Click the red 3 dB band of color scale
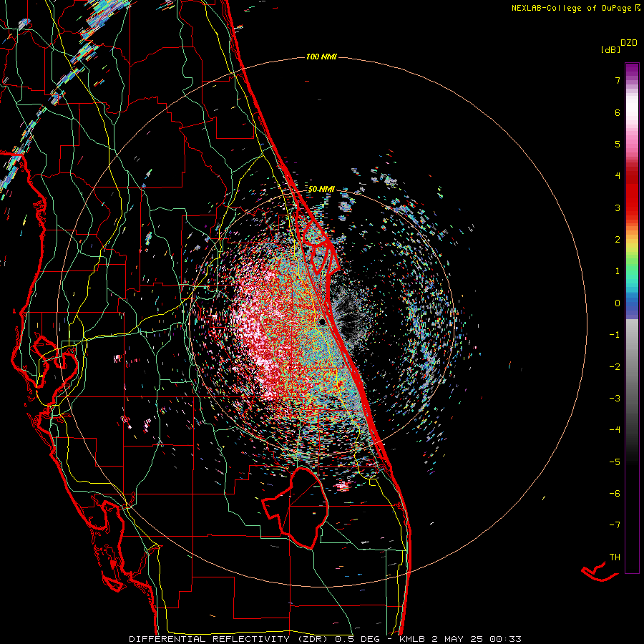 (x=632, y=208)
